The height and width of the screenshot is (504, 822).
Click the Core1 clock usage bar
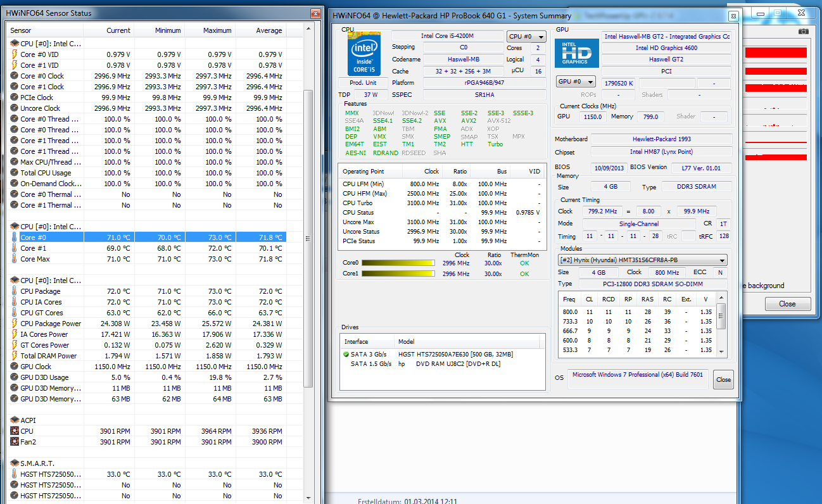(398, 274)
